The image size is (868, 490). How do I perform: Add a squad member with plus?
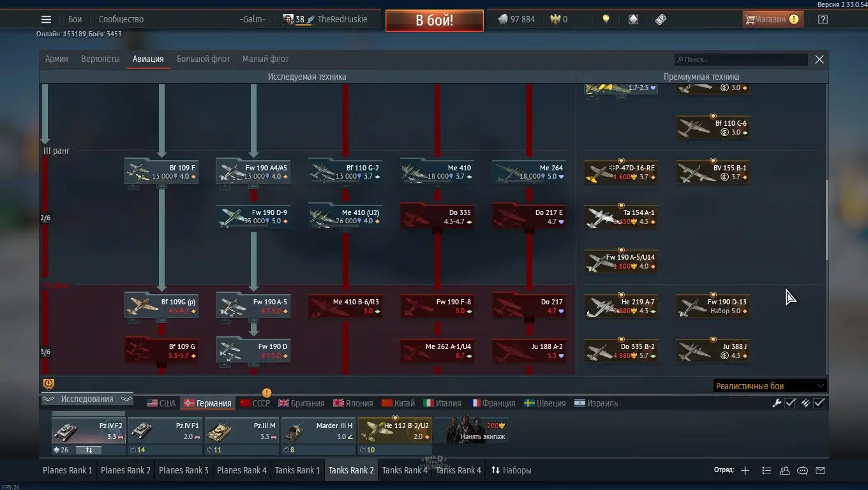(x=745, y=470)
